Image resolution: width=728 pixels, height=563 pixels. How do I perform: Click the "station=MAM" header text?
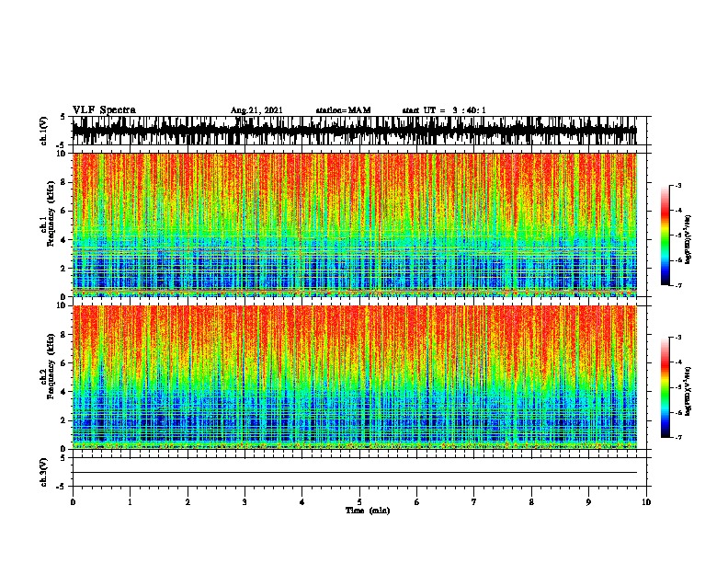tap(343, 110)
